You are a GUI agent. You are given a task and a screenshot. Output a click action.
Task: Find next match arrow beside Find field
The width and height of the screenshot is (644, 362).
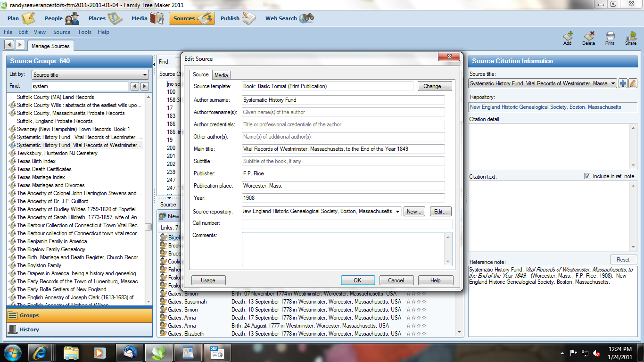tap(145, 86)
